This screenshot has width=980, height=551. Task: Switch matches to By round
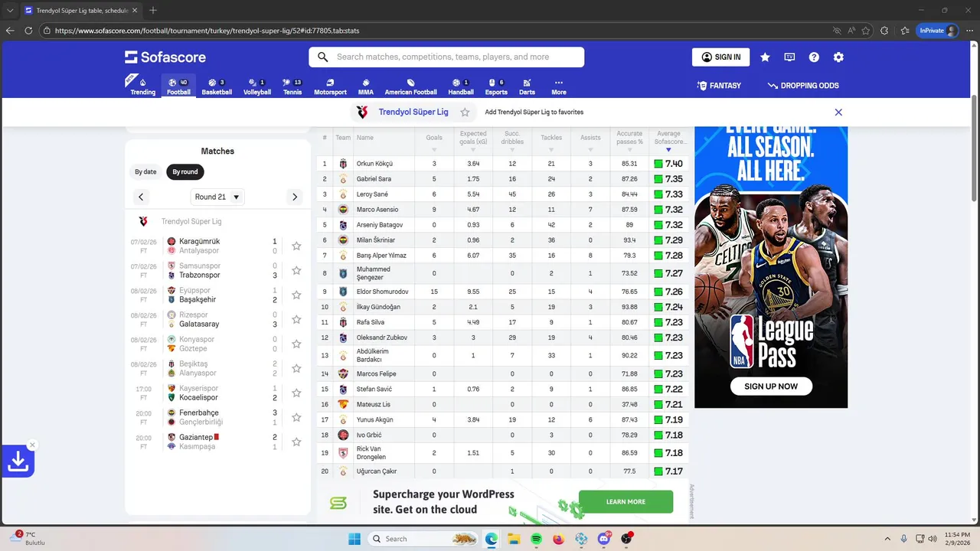[x=185, y=172]
